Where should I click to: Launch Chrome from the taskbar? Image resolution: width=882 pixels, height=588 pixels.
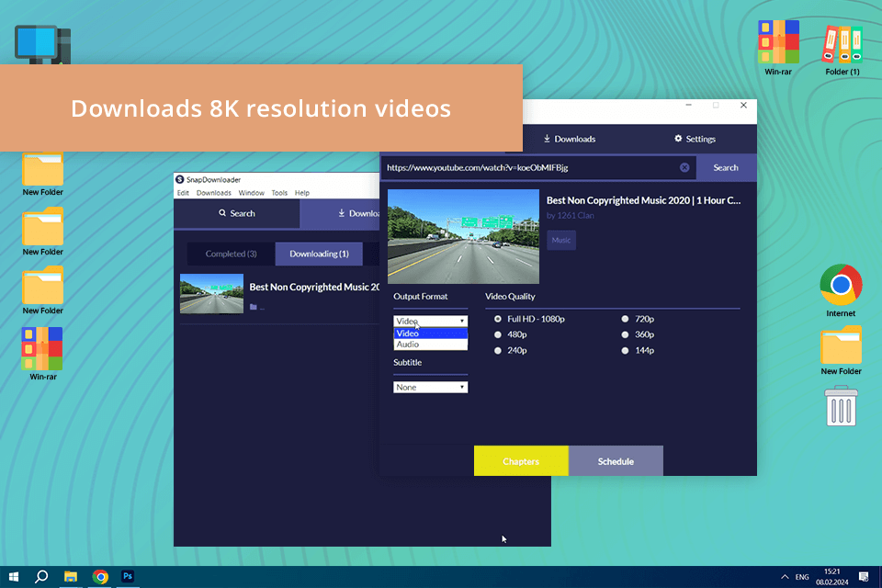pos(100,576)
